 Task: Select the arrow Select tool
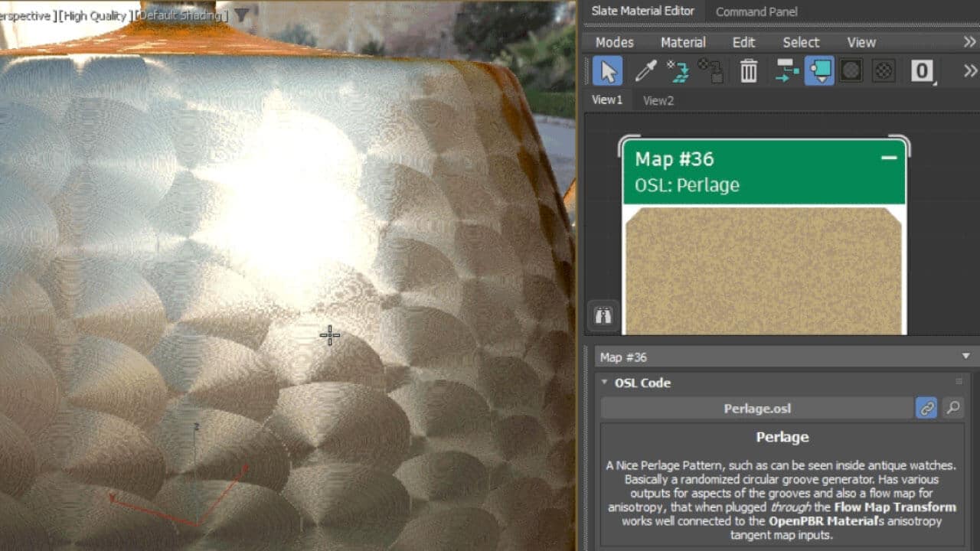pyautogui.click(x=607, y=71)
